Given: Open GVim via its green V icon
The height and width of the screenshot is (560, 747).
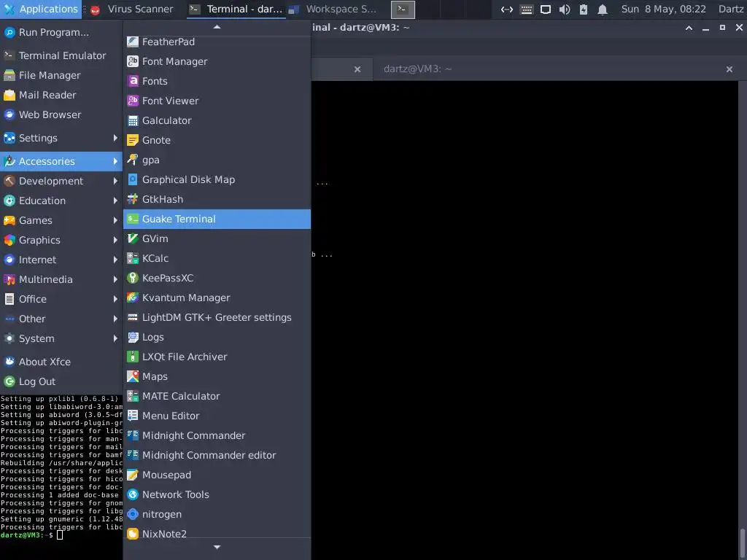Looking at the screenshot, I should click(133, 238).
